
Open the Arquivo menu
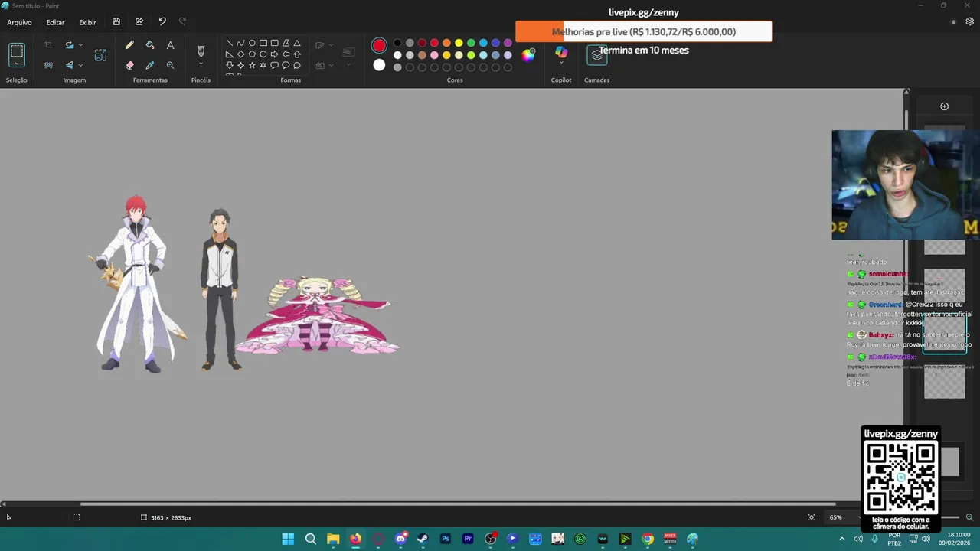(x=19, y=22)
